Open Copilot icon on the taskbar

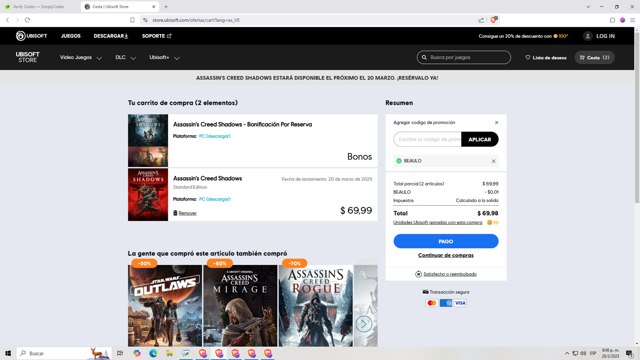coord(137,353)
